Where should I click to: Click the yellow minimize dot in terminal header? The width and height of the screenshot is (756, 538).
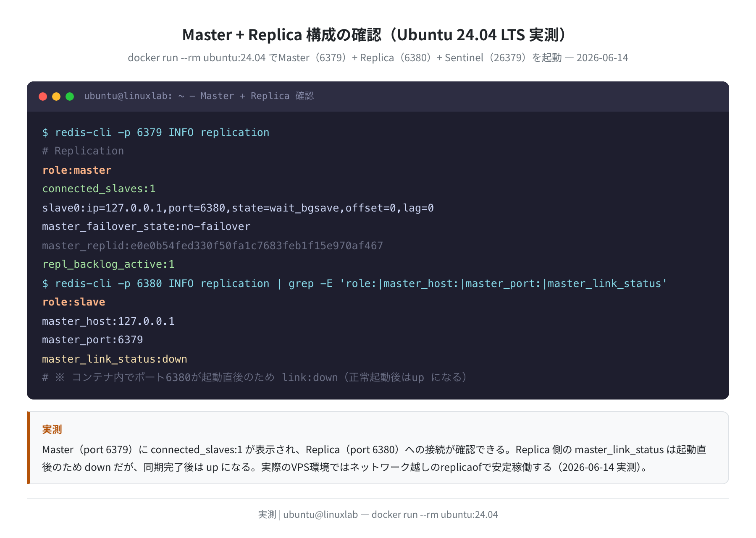point(56,97)
